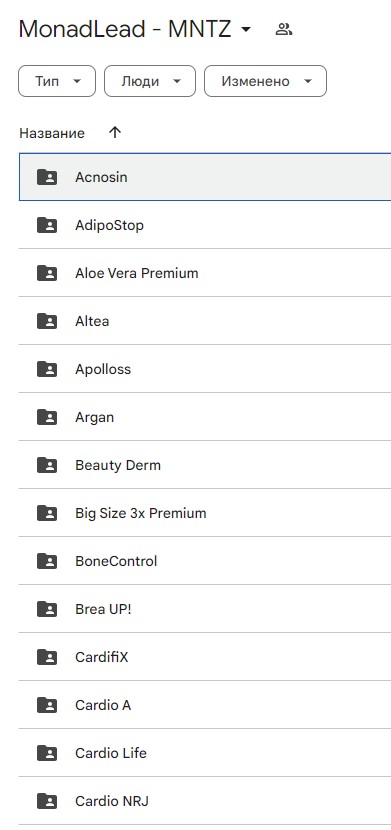Select the Aloe Vera Premium folder row
The height and width of the screenshot is (830, 391).
(205, 273)
